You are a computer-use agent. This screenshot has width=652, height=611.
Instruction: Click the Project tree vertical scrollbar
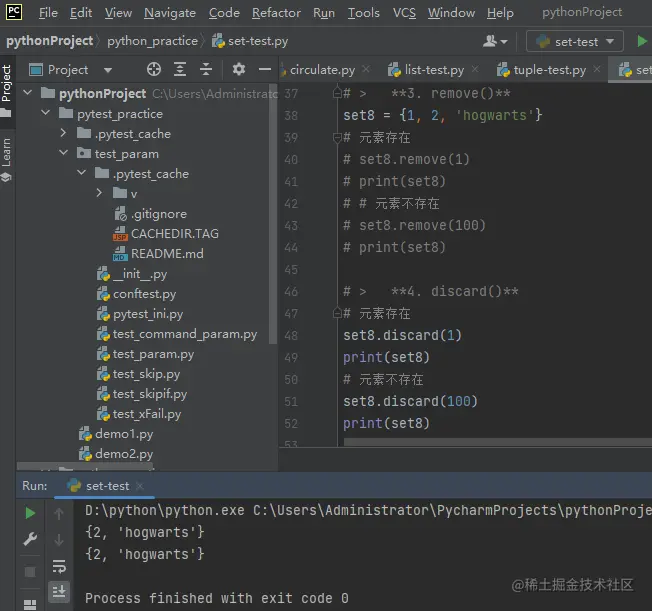273,214
